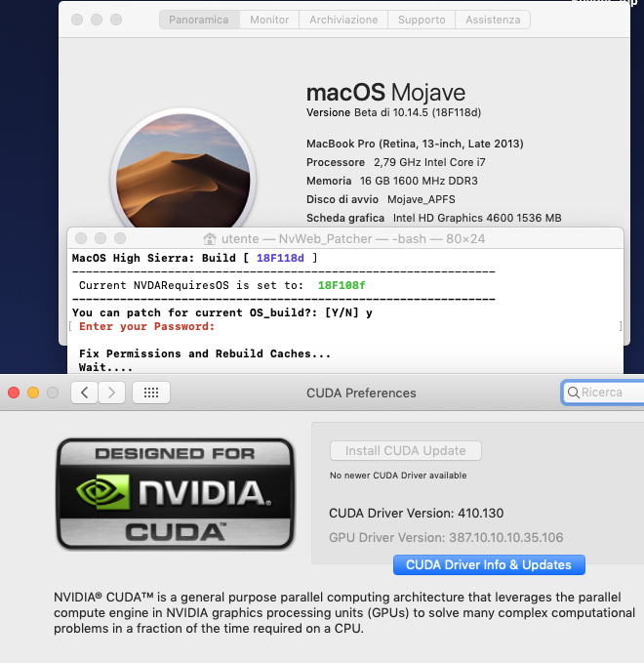Switch to the Assistenza tab

pos(493,20)
